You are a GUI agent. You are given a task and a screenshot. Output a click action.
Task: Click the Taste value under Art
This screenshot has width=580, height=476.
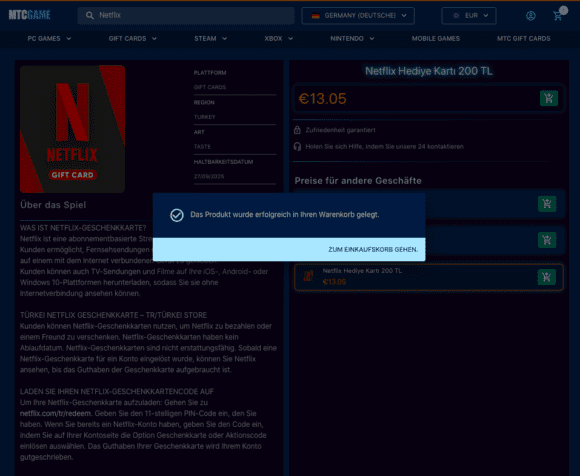coord(202,147)
